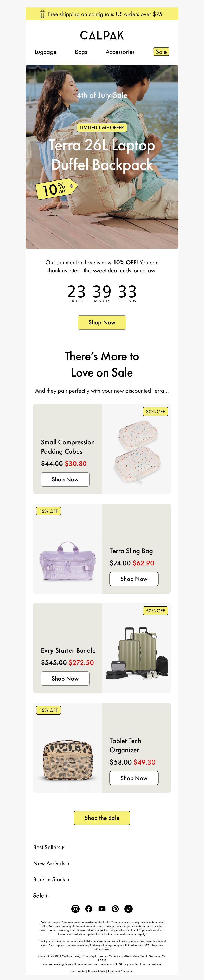Open the Facebook social icon
Viewport: 204px width, 980px height.
[89, 909]
